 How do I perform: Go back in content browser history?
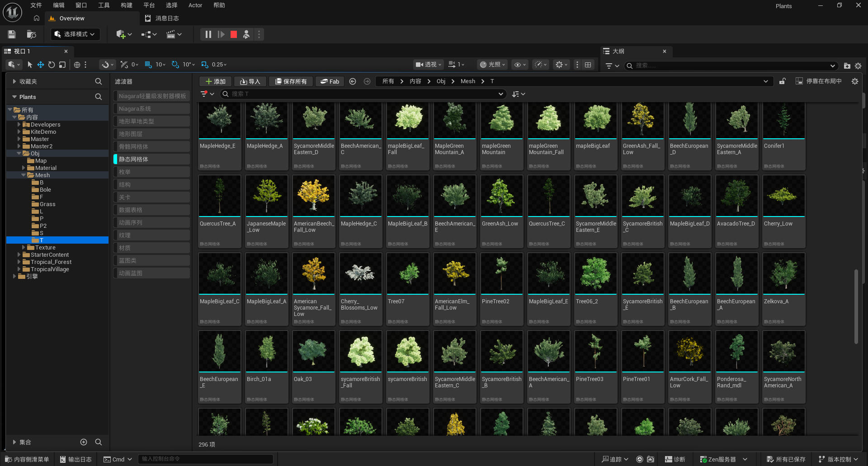tap(353, 81)
